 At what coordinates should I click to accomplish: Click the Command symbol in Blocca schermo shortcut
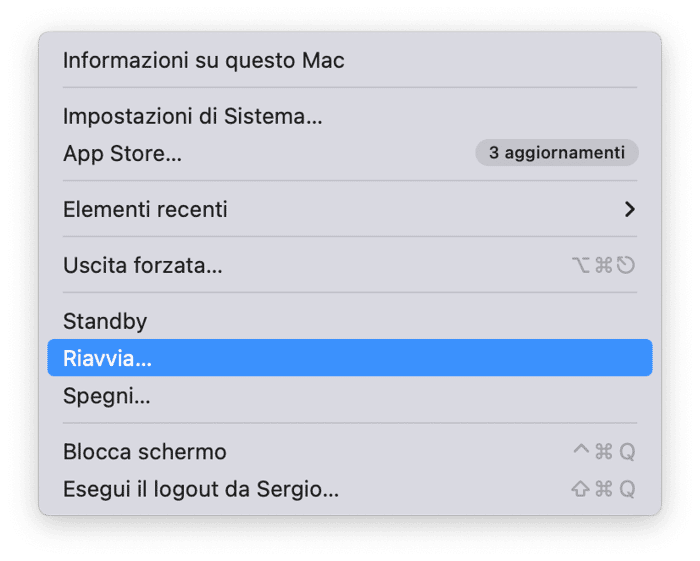point(604,452)
